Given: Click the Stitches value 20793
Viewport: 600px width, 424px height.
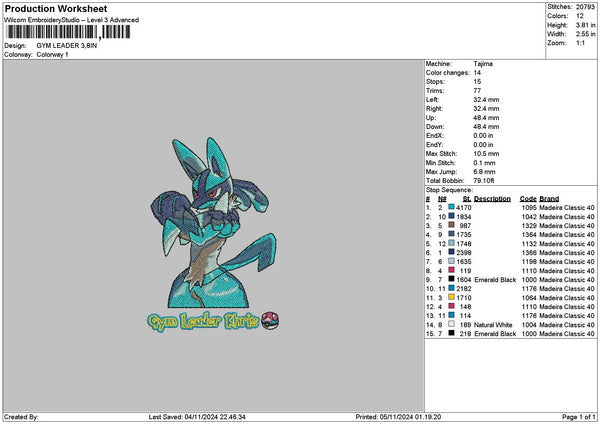Looking at the screenshot, I should (585, 7).
